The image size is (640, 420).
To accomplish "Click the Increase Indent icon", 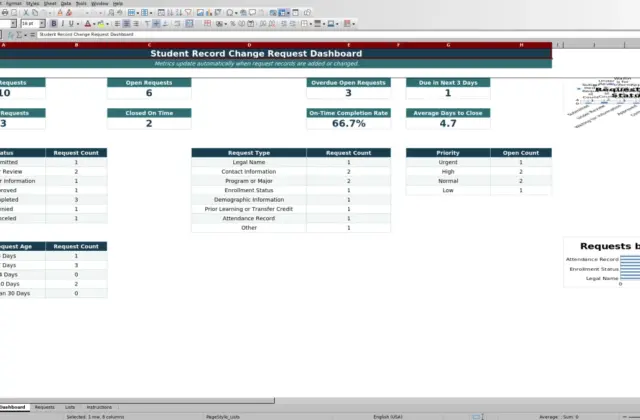I will coord(284,24).
